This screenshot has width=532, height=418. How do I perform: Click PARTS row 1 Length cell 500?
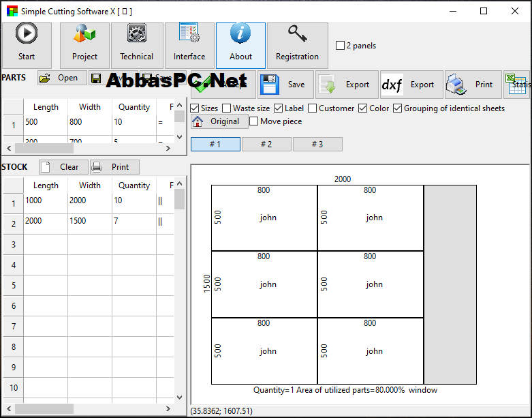coord(46,125)
